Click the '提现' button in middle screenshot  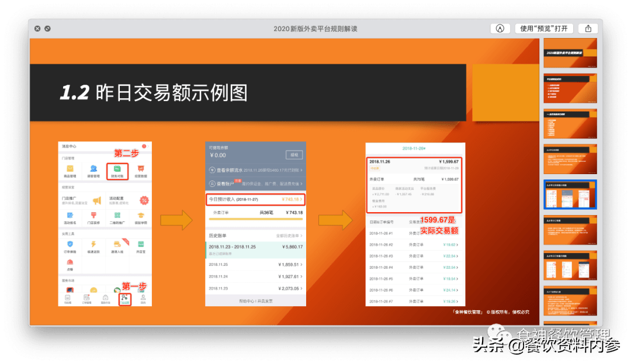(294, 155)
